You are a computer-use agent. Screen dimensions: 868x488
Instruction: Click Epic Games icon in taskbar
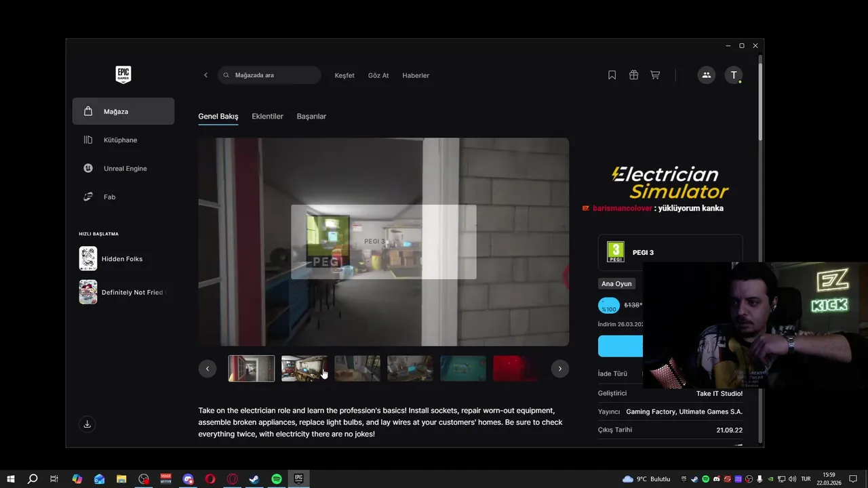[298, 479]
